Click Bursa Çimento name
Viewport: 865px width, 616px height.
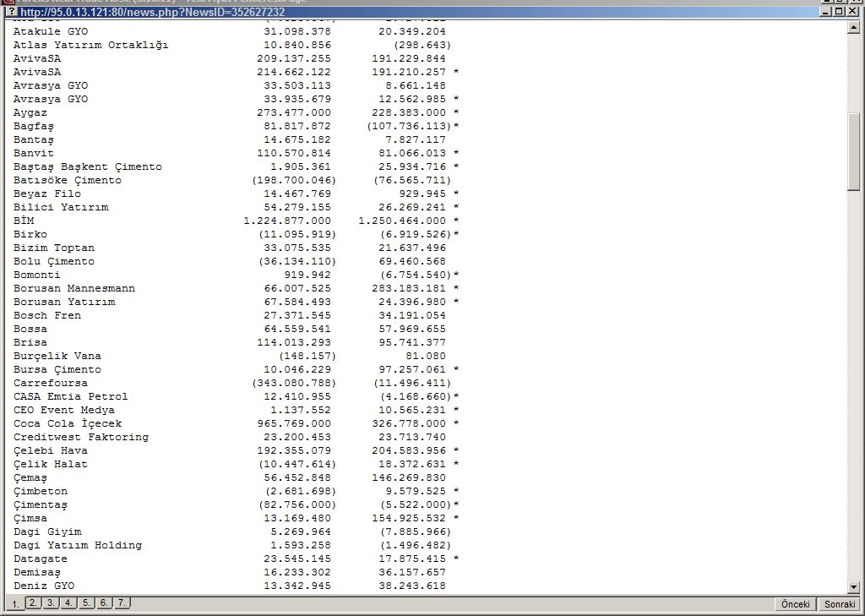pyautogui.click(x=57, y=370)
